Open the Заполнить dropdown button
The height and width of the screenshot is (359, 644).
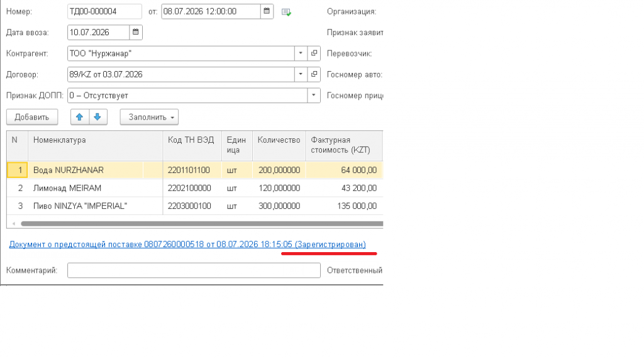coord(149,117)
